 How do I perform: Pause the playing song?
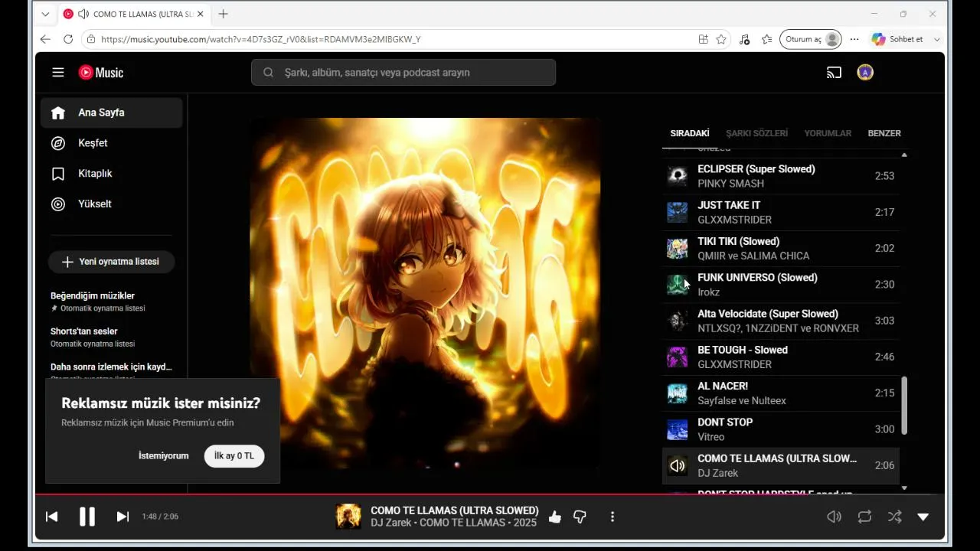[x=87, y=517]
